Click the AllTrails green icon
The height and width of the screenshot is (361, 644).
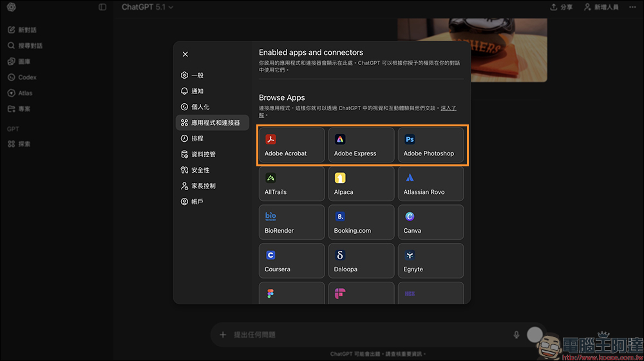coord(270,178)
